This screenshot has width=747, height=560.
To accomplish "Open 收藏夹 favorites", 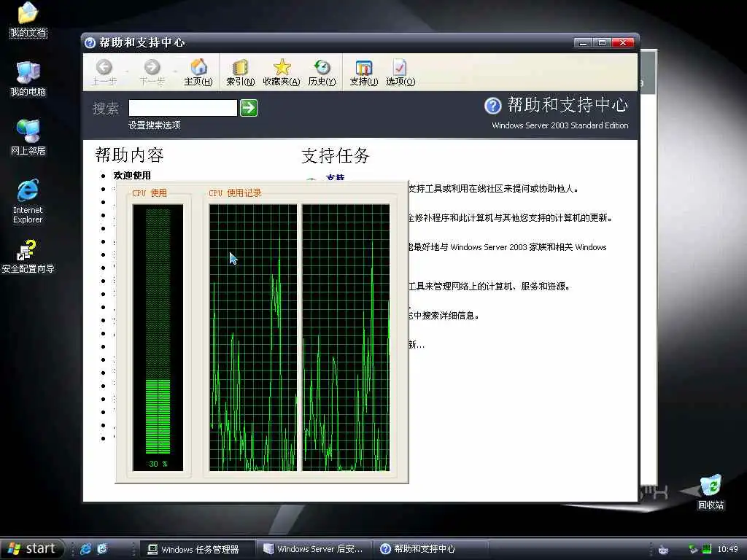I will click(282, 72).
